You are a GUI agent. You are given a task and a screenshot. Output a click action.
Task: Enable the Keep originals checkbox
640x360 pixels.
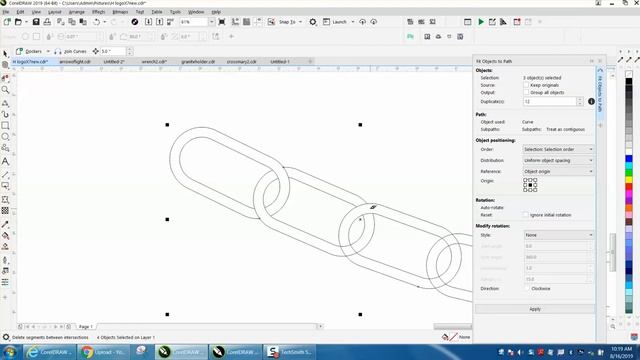pyautogui.click(x=526, y=85)
